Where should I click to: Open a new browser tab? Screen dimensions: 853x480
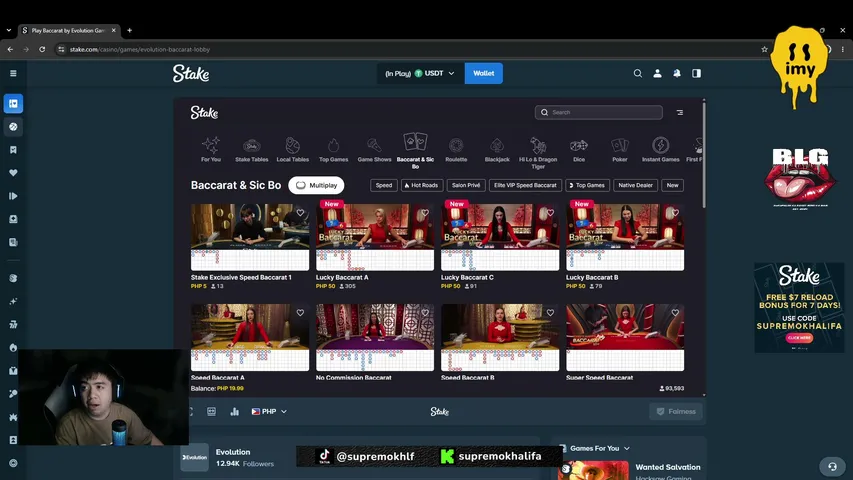coord(129,30)
